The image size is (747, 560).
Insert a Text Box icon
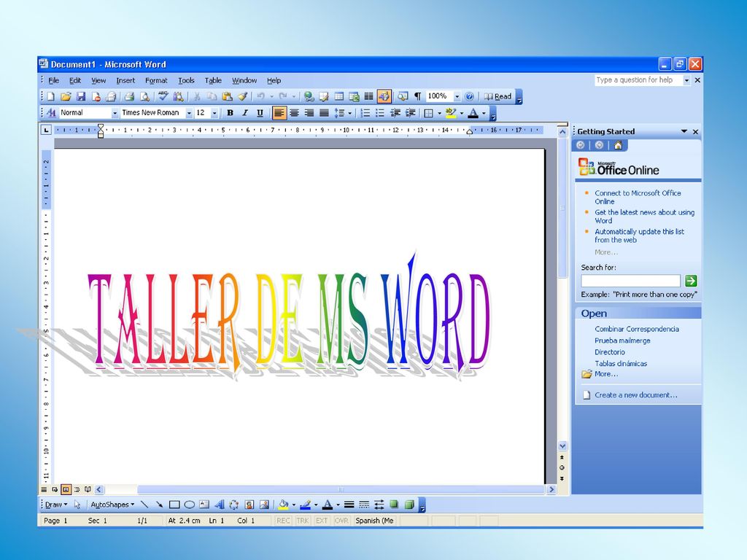[x=204, y=505]
